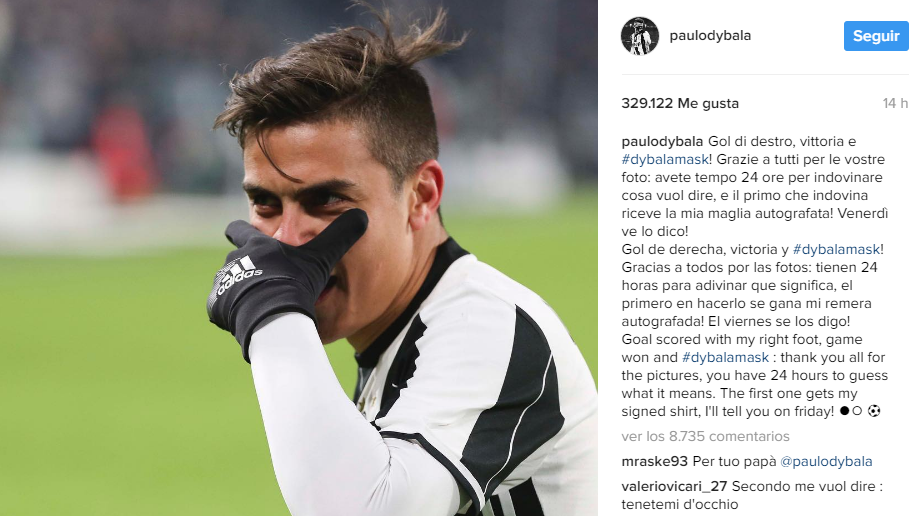Click the adidas logo on the glove
Viewport: 915px width, 516px height.
tap(239, 274)
